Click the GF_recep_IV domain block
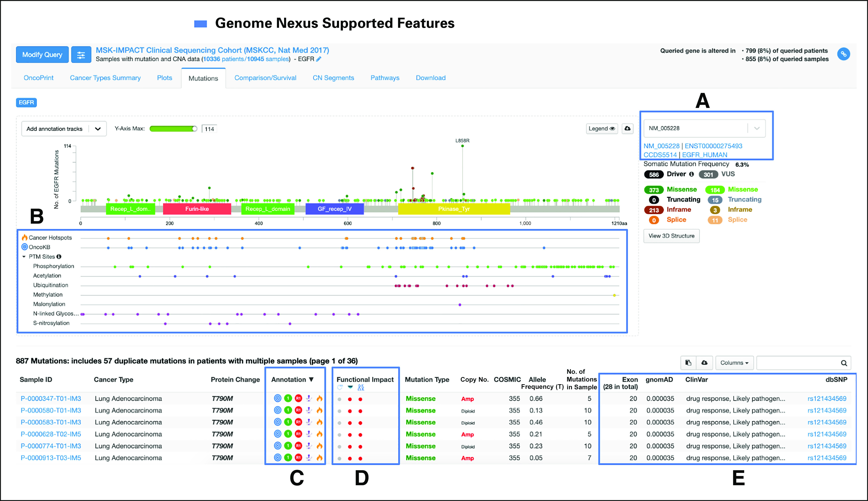This screenshot has width=868, height=501. coord(335,209)
